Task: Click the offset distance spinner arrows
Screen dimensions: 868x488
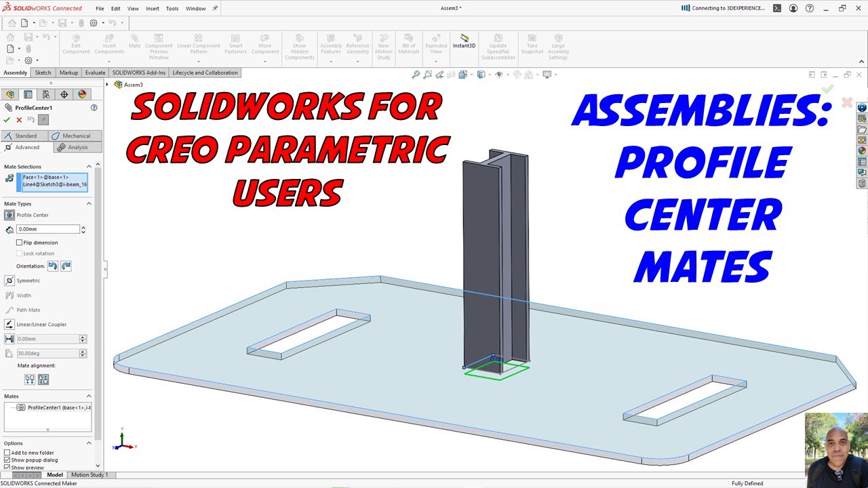Action: [83, 229]
